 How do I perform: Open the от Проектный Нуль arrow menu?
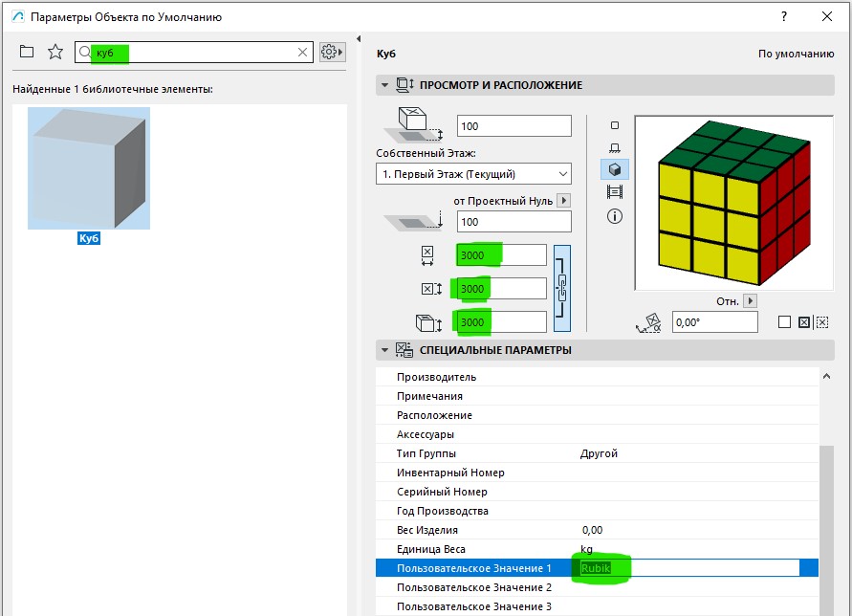coord(563,201)
